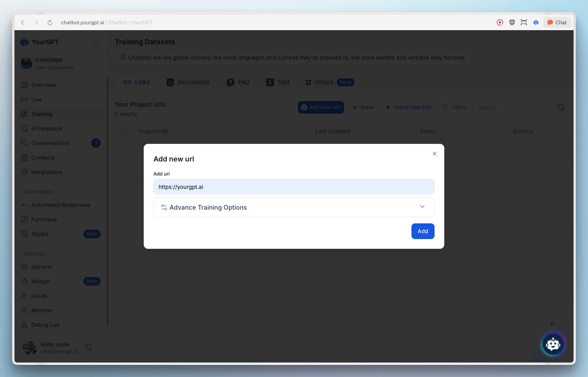Click the Import from CSV button

click(408, 107)
